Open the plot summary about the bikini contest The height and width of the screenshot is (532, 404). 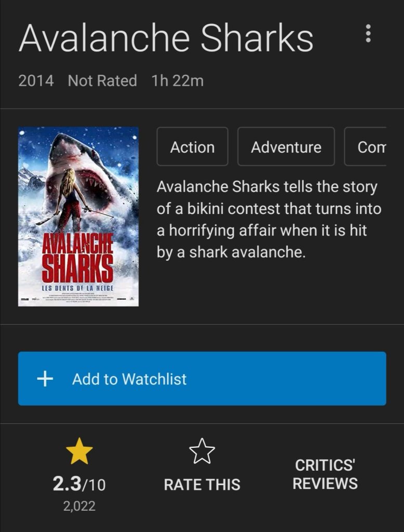pyautogui.click(x=268, y=219)
